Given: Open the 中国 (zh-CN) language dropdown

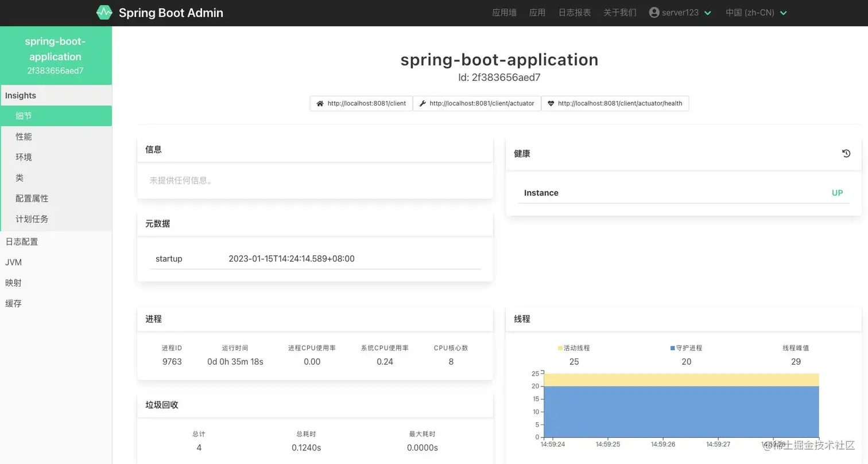Looking at the screenshot, I should (756, 13).
